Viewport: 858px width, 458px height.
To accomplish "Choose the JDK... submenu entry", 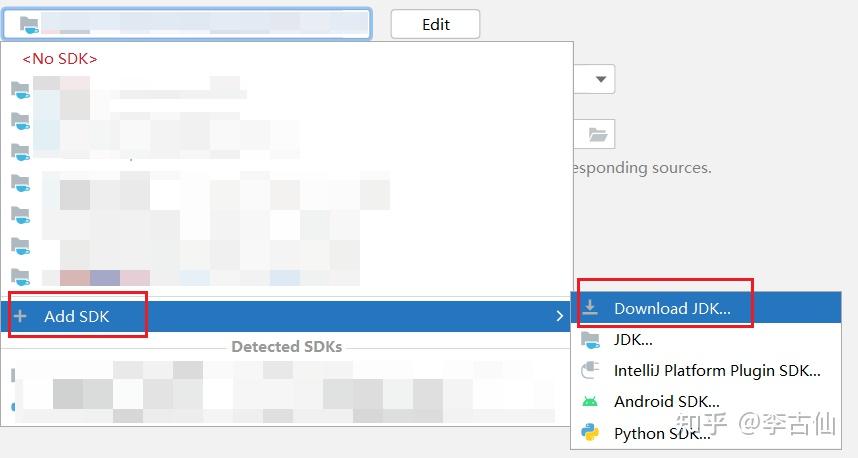I will tap(633, 340).
